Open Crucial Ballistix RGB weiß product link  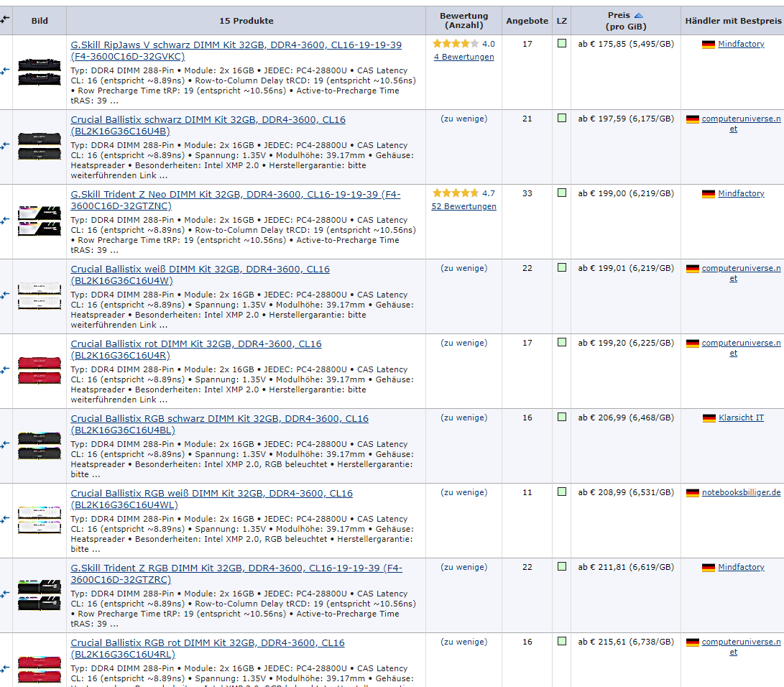(211, 499)
